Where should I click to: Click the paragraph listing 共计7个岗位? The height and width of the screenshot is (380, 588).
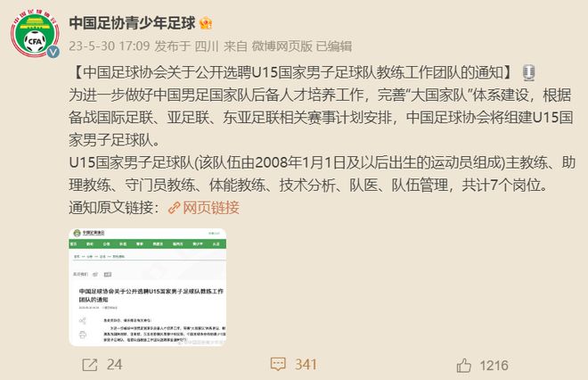click(x=323, y=174)
